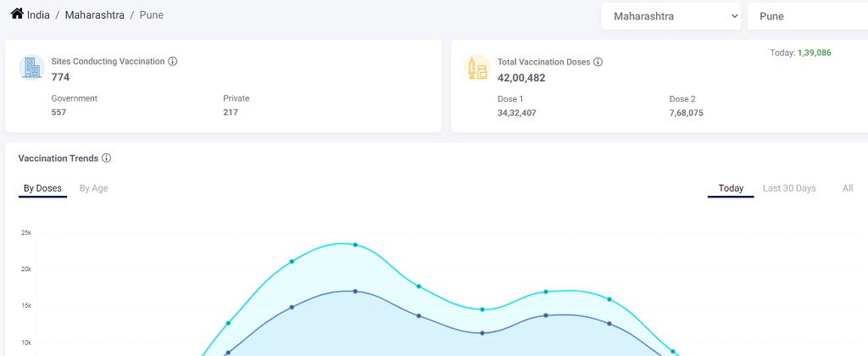The width and height of the screenshot is (868, 356).
Task: Click the peak point on the cyan line
Action: pyautogui.click(x=355, y=245)
